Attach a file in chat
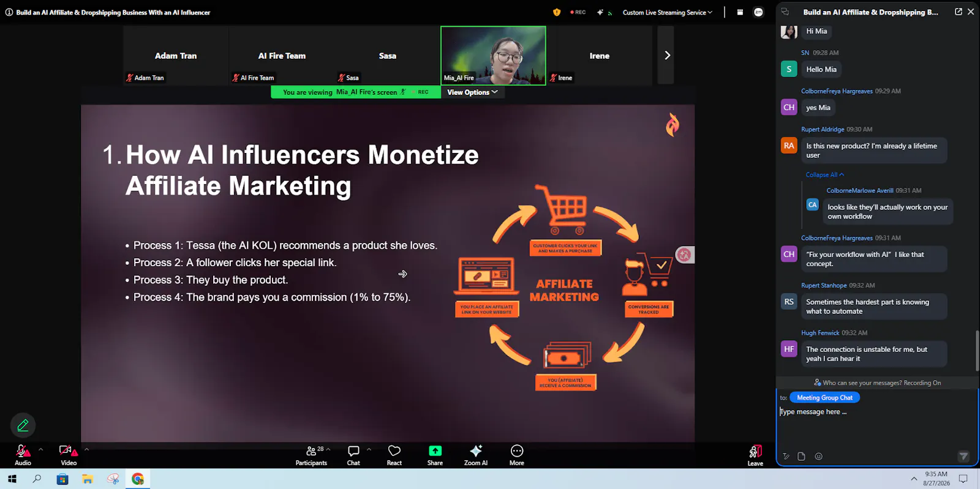 (801, 456)
